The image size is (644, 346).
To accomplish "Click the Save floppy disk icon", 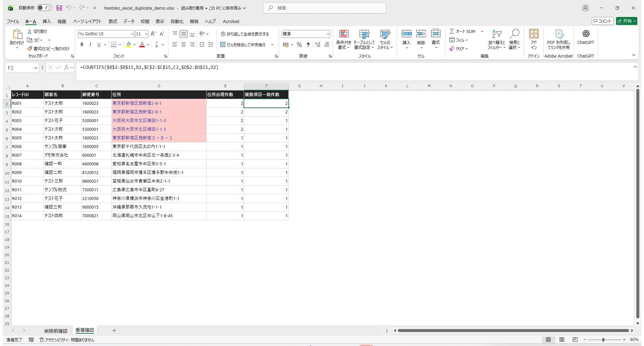I will tap(59, 8).
